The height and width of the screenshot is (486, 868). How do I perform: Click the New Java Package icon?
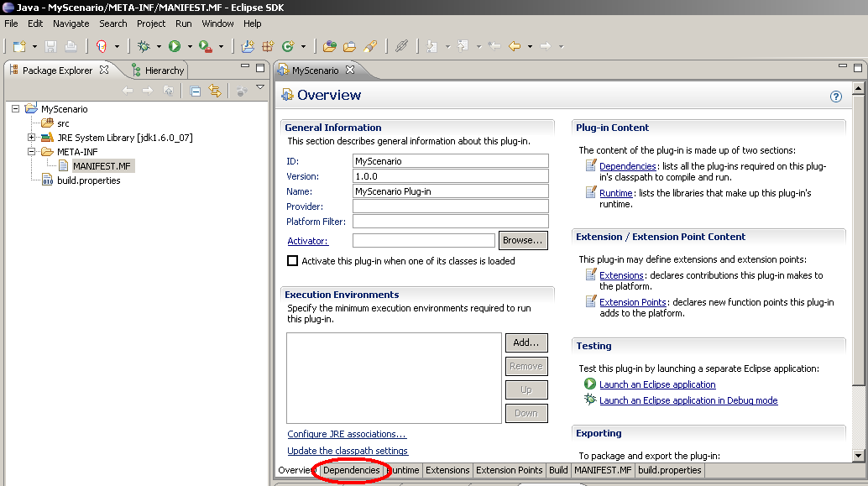(268, 46)
